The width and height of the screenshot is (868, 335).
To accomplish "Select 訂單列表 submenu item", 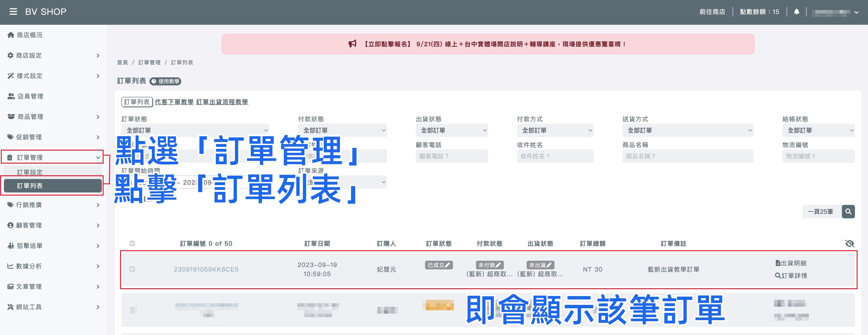I will 53,186.
